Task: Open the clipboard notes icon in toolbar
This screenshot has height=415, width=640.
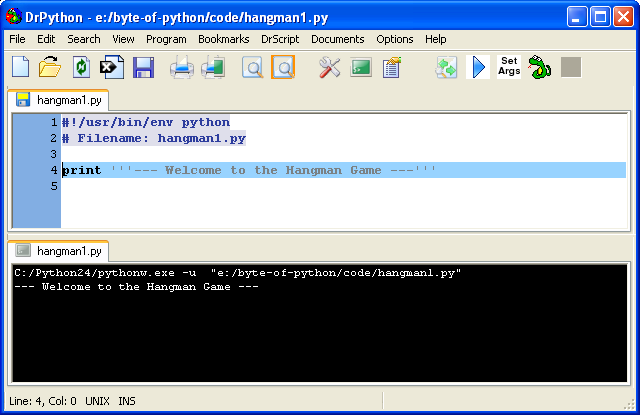Action: coord(392,67)
